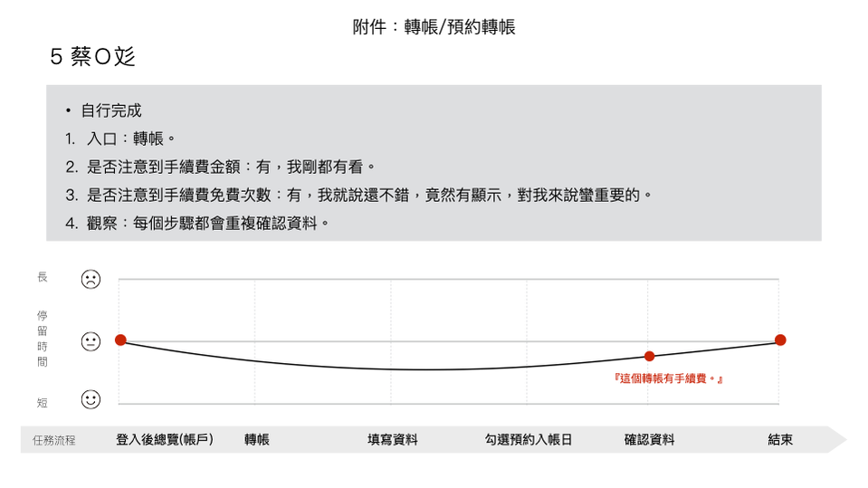Click line 3 about 手續費免費次數

(x=358, y=195)
